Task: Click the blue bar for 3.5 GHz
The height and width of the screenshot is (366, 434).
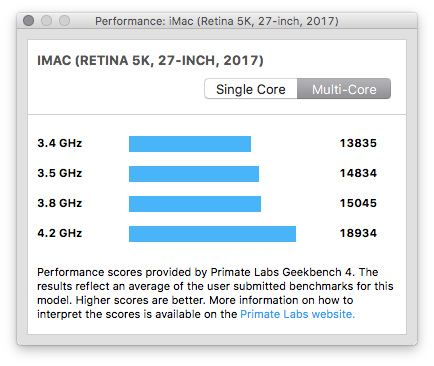Action: pos(194,174)
